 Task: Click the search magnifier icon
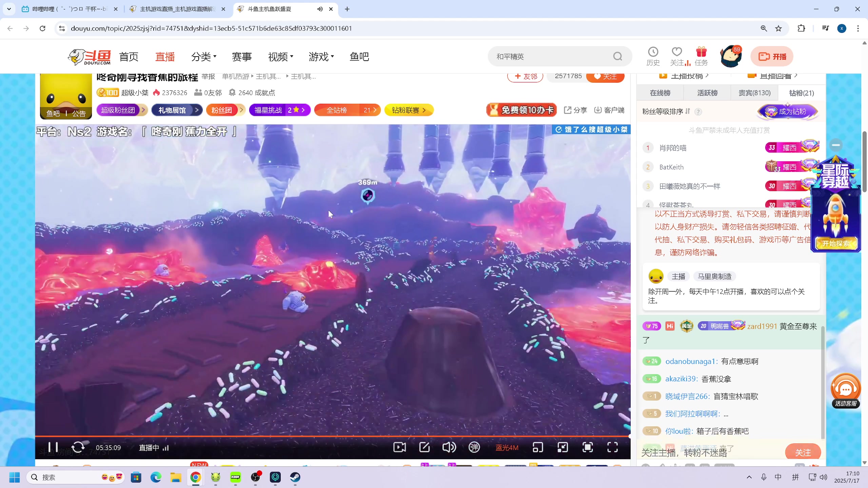coord(618,56)
